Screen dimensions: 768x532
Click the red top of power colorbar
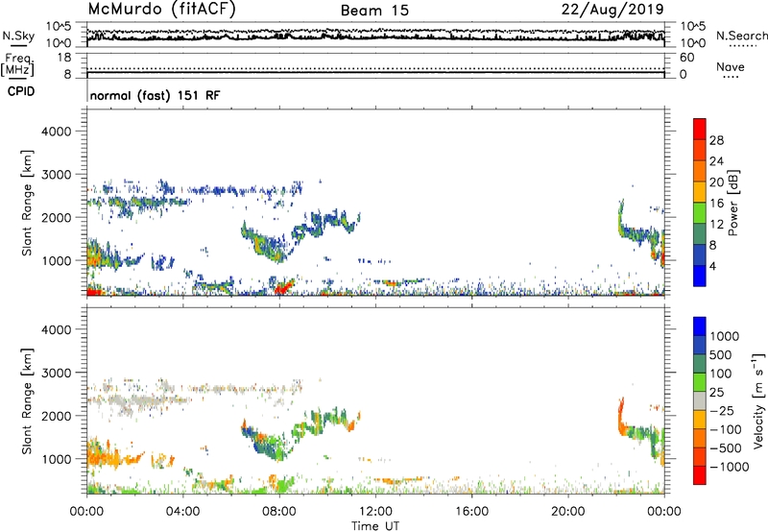coord(700,128)
